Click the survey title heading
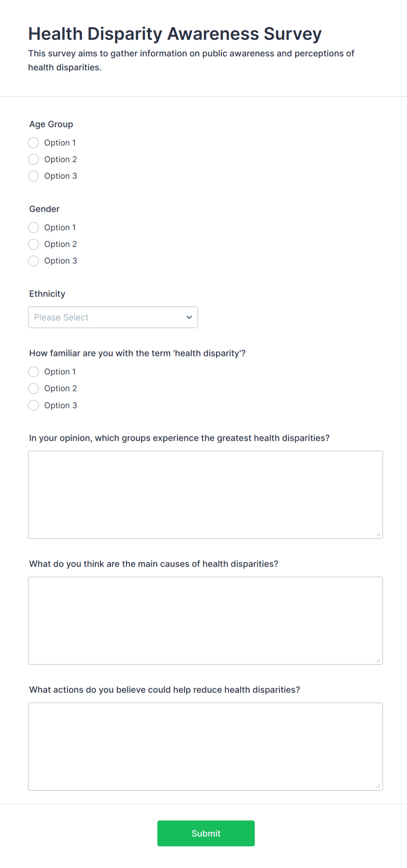The height and width of the screenshot is (868, 407). [x=175, y=33]
